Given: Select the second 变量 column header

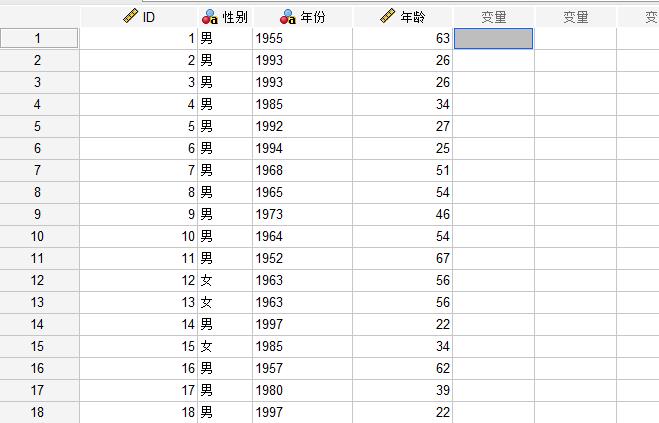Looking at the screenshot, I should click(575, 17).
